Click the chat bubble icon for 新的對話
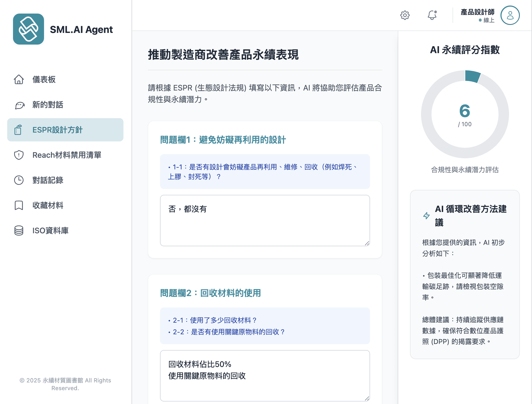This screenshot has height=404, width=532. point(19,105)
